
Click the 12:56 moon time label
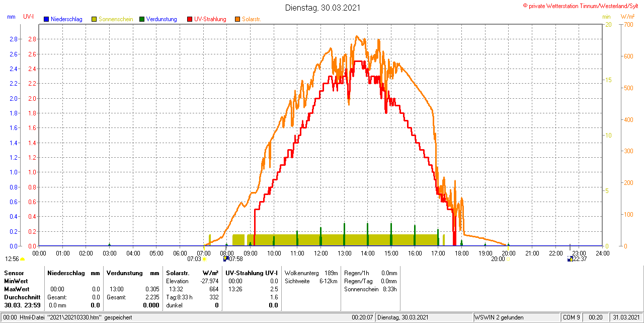click(12, 259)
